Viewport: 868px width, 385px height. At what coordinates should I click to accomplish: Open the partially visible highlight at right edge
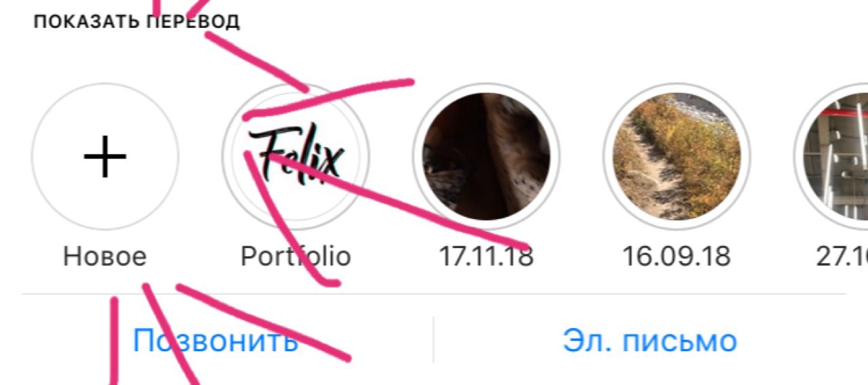coord(831,157)
